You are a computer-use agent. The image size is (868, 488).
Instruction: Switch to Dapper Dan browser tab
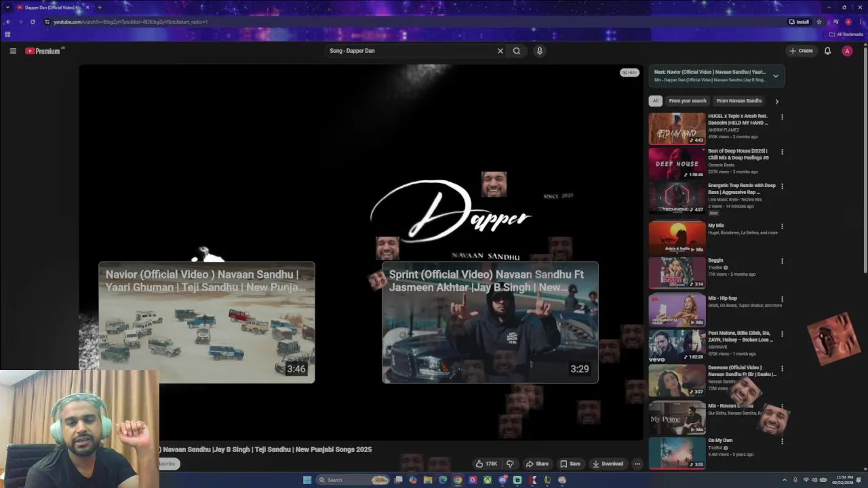(x=52, y=7)
